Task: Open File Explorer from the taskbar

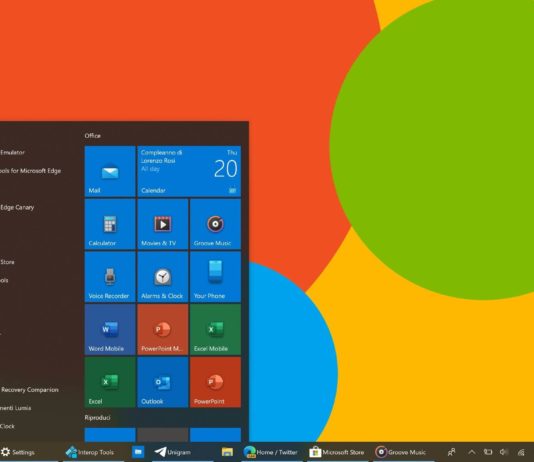Action: [x=227, y=452]
